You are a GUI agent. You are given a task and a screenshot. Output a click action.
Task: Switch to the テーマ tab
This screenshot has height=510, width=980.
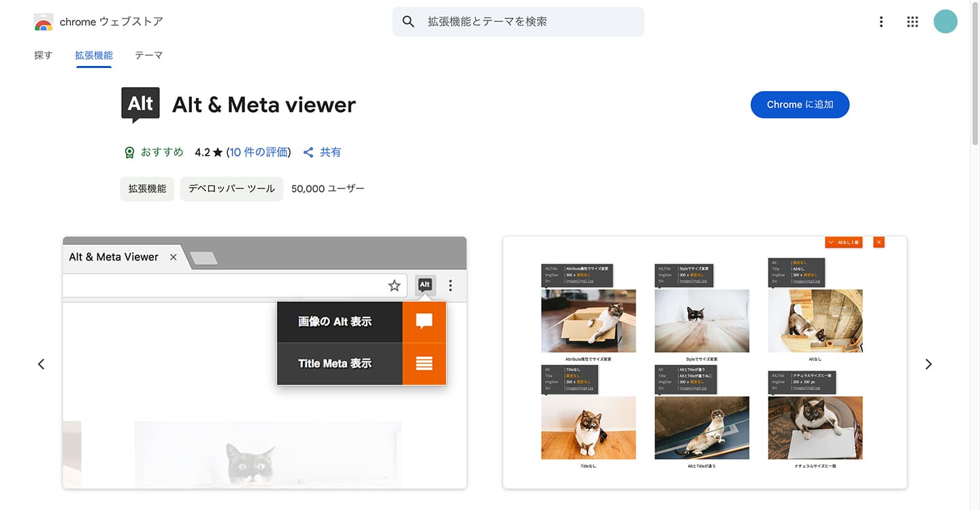148,55
